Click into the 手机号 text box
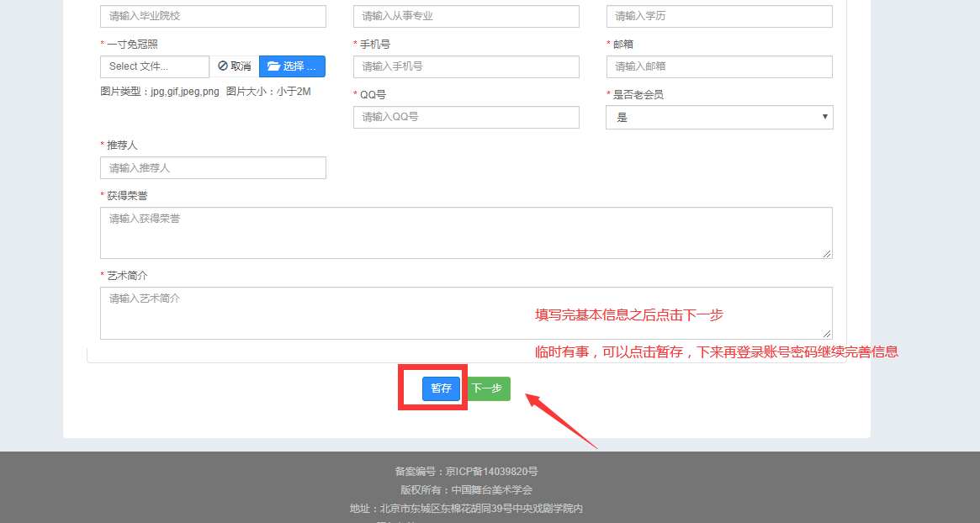This screenshot has width=980, height=523. click(466, 66)
